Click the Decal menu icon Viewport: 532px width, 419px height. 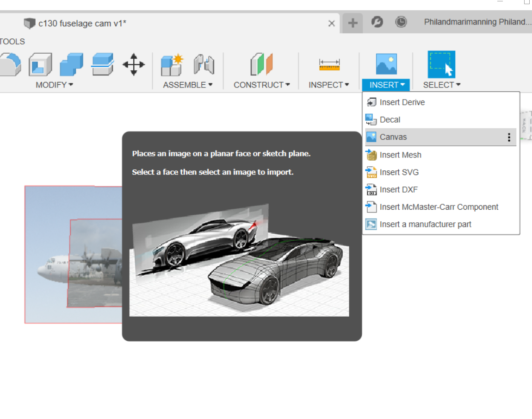pos(371,119)
